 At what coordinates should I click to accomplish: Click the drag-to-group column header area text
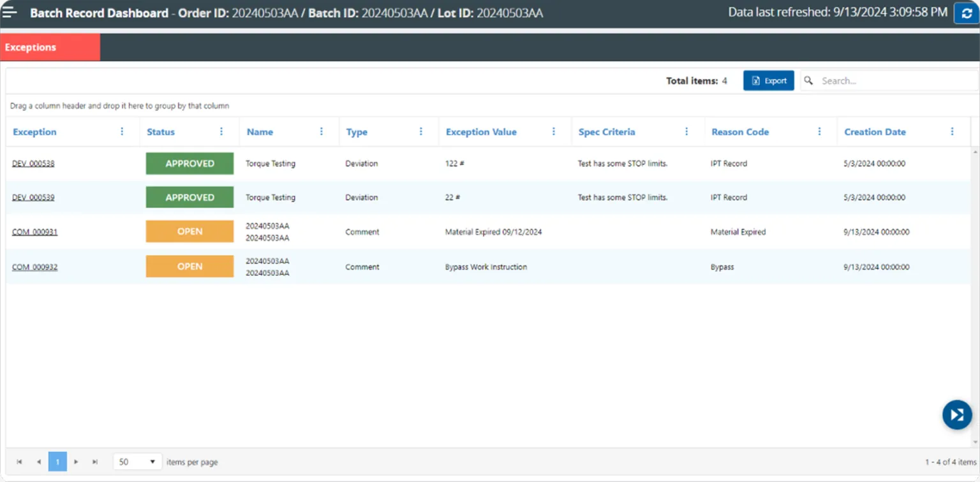[x=119, y=106]
